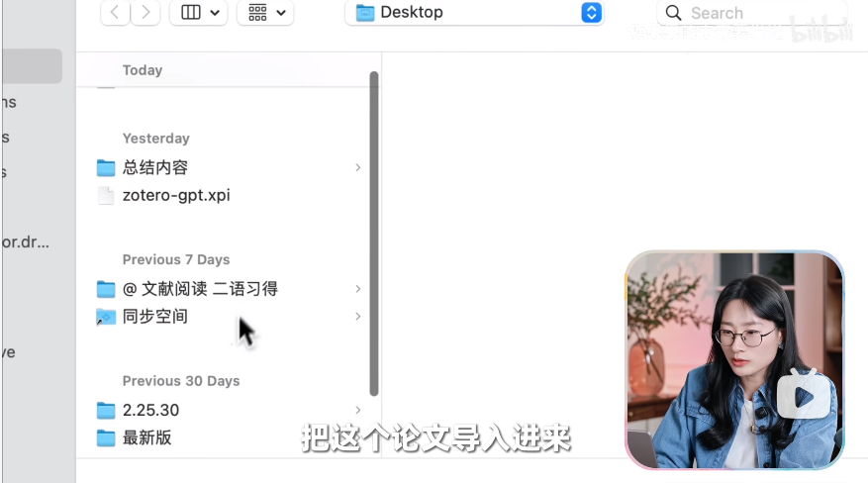Go back with the left arrow button
Image resolution: width=868 pixels, height=483 pixels.
tap(115, 12)
